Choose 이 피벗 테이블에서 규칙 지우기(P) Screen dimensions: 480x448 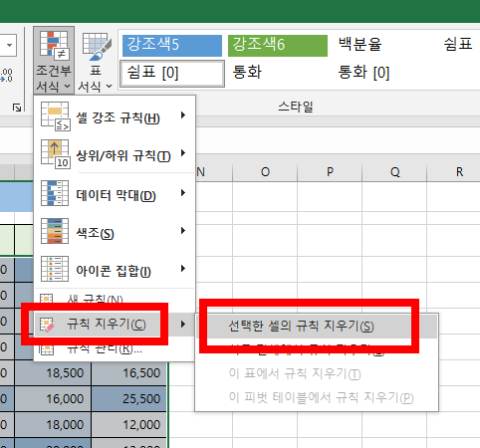point(317,397)
